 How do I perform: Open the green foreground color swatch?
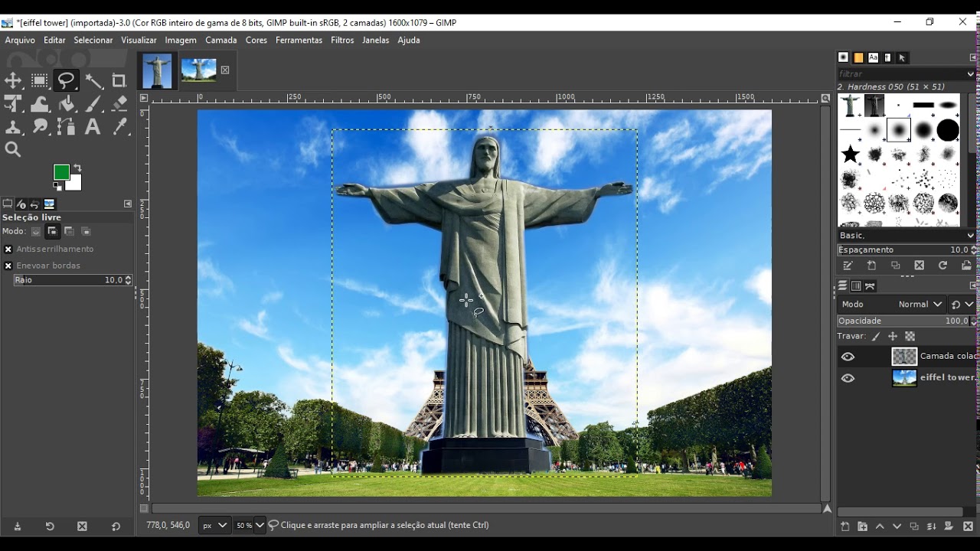click(61, 172)
